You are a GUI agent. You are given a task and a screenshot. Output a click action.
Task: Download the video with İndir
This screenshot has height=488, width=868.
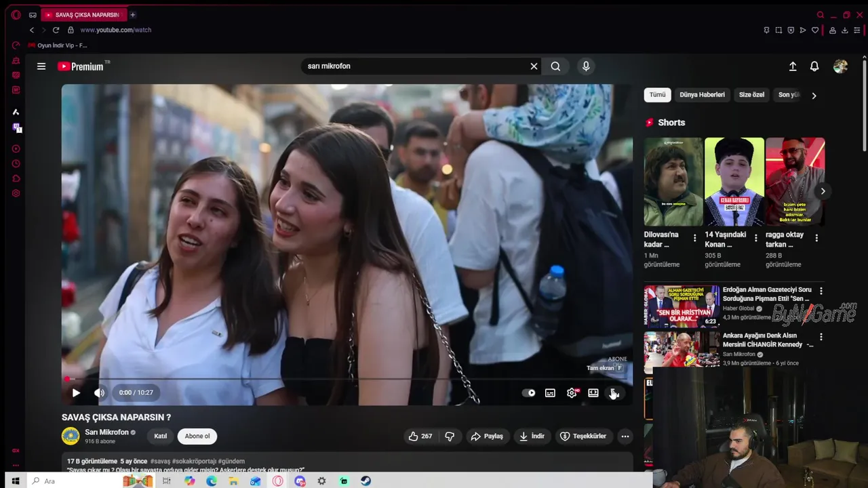pyautogui.click(x=532, y=436)
